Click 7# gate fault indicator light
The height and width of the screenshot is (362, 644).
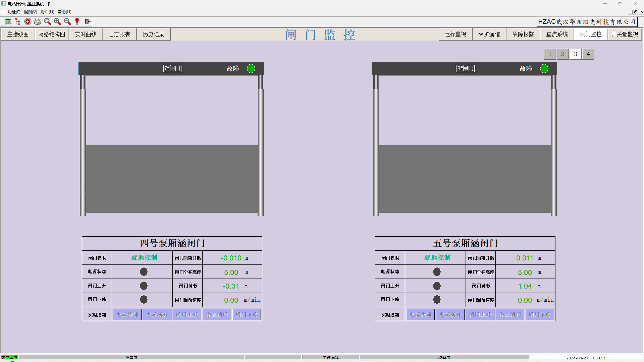(251, 69)
